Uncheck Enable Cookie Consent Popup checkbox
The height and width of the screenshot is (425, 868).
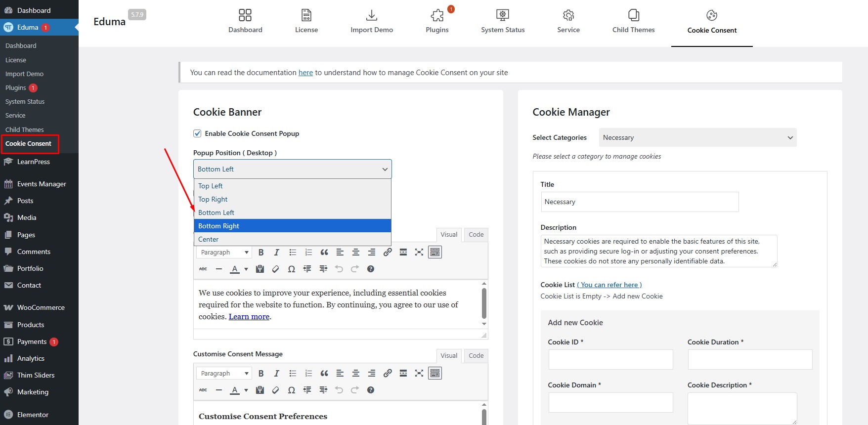click(197, 133)
